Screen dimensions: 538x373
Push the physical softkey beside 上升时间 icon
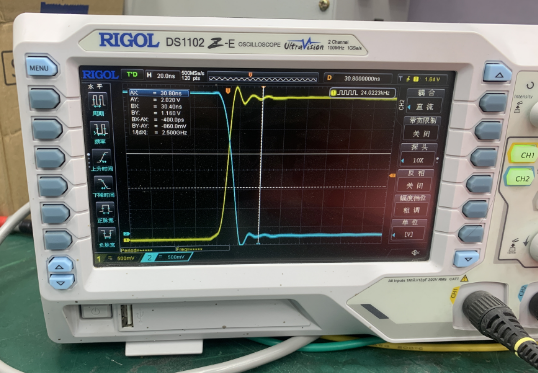click(50, 159)
